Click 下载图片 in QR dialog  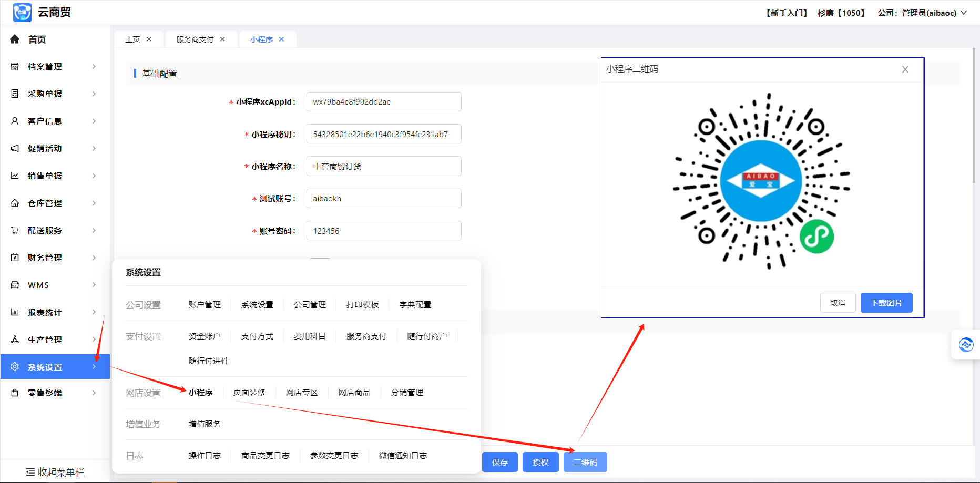click(x=886, y=303)
